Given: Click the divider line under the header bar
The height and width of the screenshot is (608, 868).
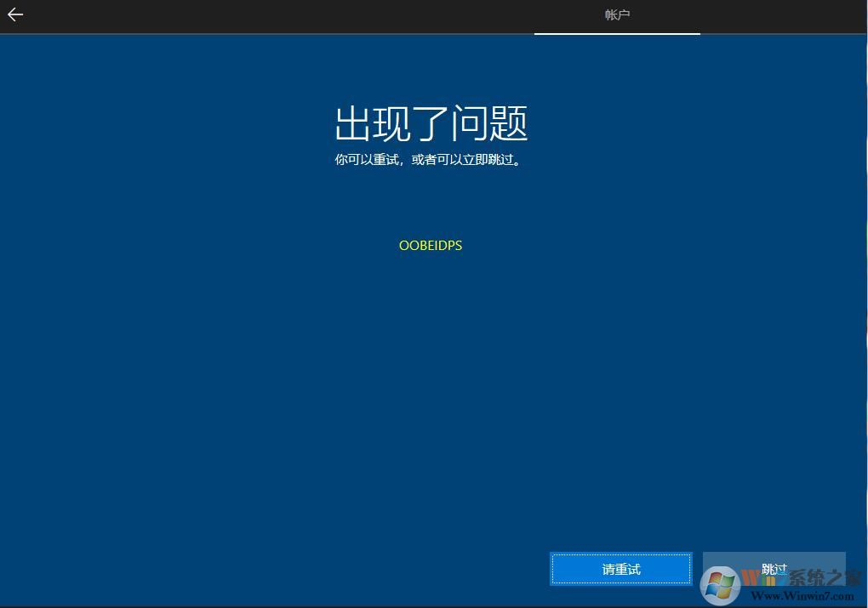Looking at the screenshot, I should coord(255,34).
